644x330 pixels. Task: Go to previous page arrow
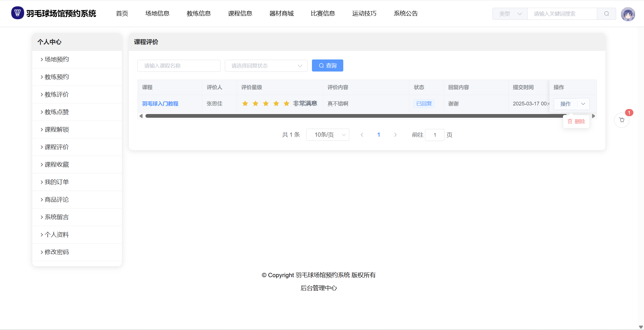tap(362, 135)
